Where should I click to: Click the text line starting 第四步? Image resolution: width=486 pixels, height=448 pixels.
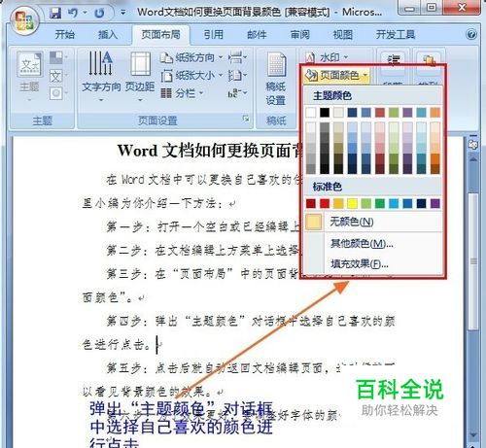[251, 322]
